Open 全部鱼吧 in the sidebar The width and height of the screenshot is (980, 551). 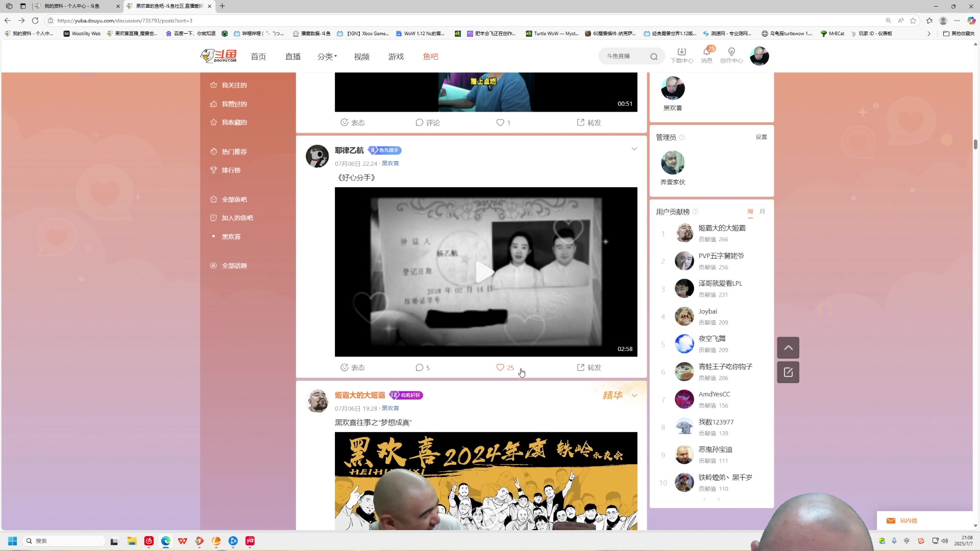coord(229,199)
